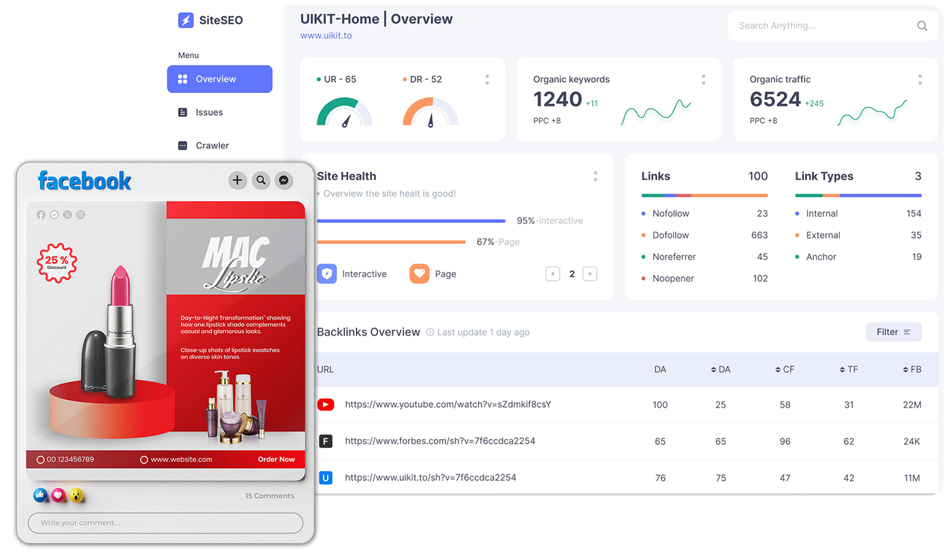Click the Facebook Messenger icon
952x560 pixels.
click(x=284, y=180)
